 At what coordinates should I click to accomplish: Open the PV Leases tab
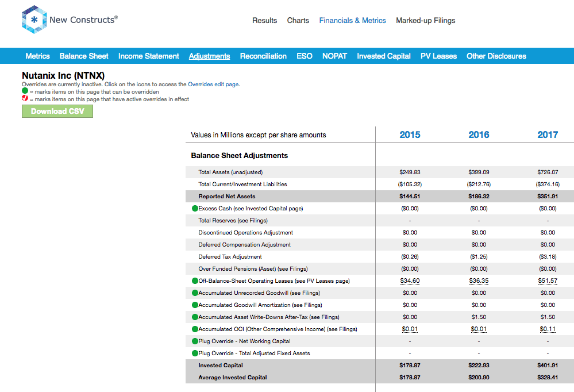[438, 56]
